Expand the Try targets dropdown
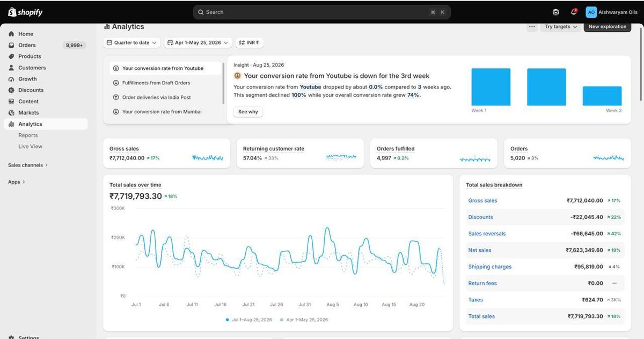Viewport: 644px width, 339px height. 561,26
